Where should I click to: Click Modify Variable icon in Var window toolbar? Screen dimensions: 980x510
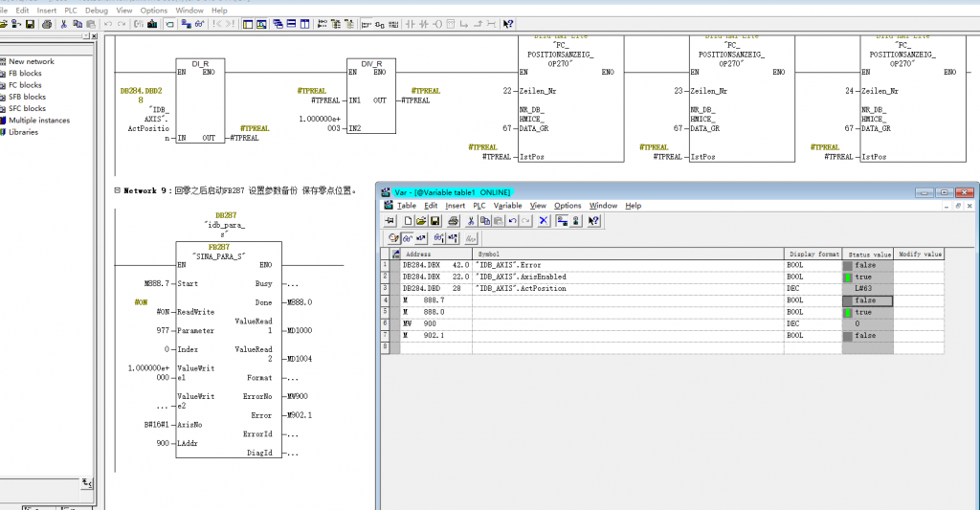point(421,238)
